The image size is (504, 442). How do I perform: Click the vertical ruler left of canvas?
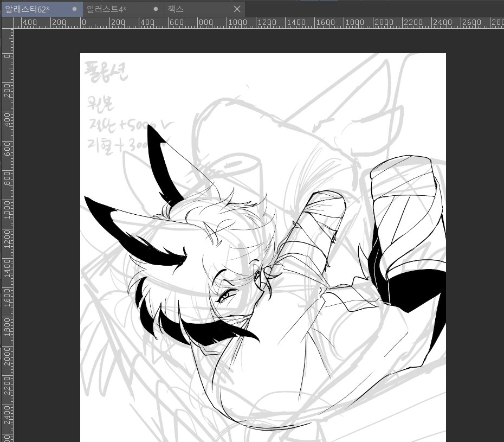(x=8, y=235)
